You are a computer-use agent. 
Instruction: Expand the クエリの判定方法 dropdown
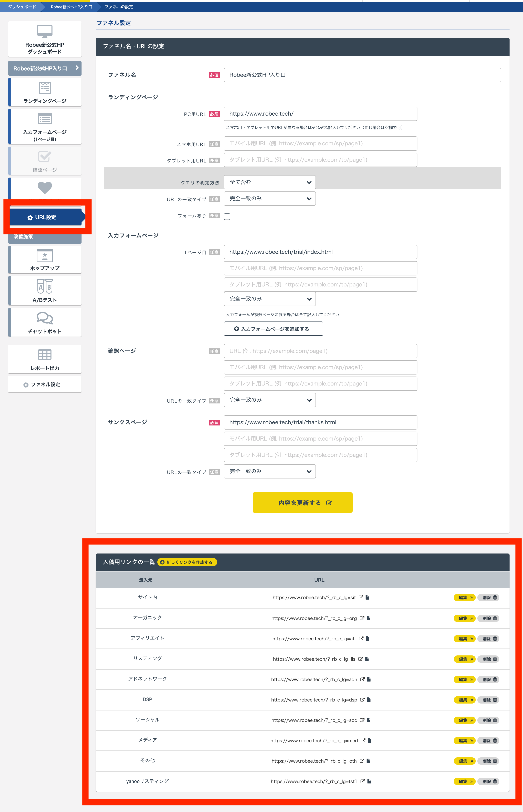click(x=270, y=182)
